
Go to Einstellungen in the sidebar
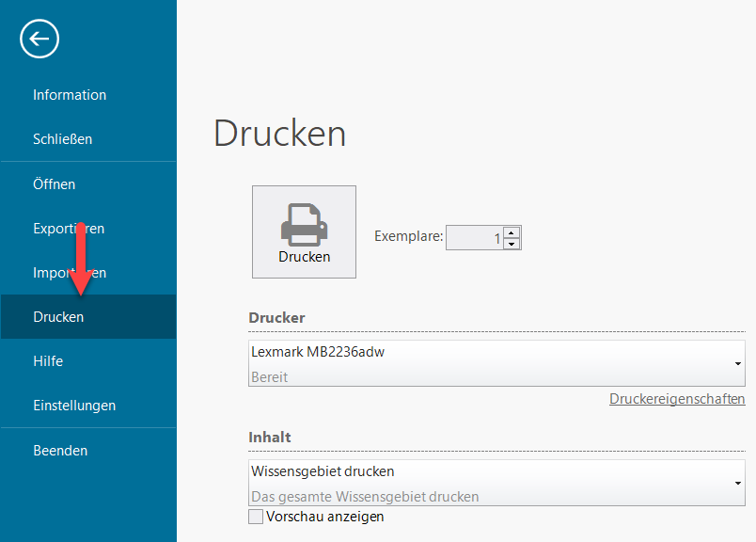pos(74,406)
